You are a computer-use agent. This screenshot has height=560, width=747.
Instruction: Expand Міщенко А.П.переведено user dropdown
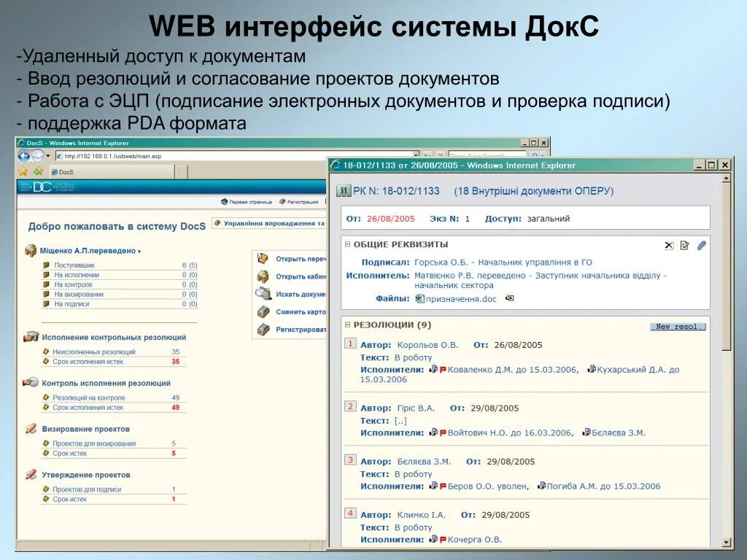click(x=139, y=252)
